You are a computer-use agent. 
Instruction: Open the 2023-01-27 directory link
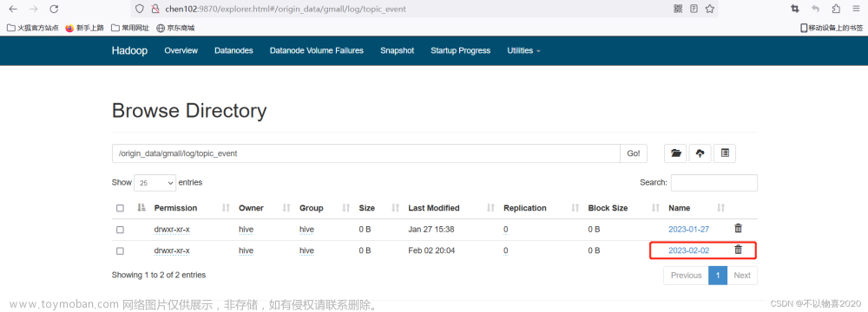pyautogui.click(x=688, y=230)
